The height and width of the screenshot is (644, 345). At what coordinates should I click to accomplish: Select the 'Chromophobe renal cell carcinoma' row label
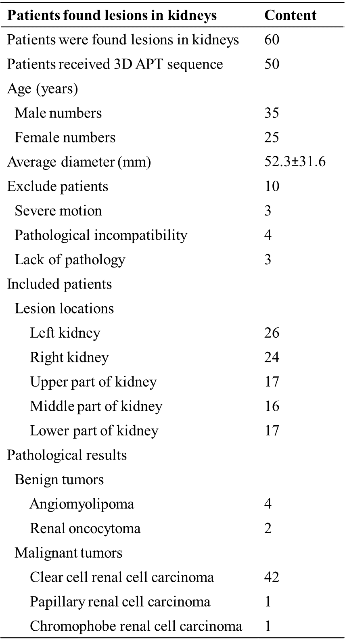[x=136, y=626]
